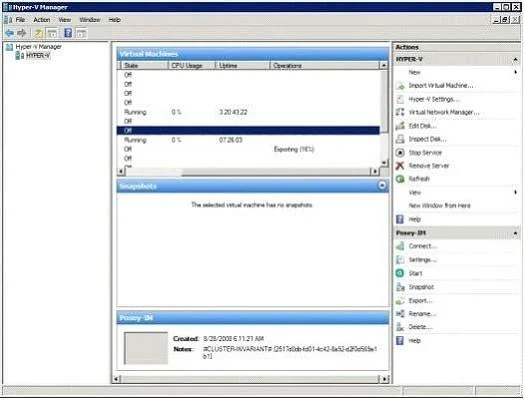Expand the View submenu in Actions

[516, 192]
